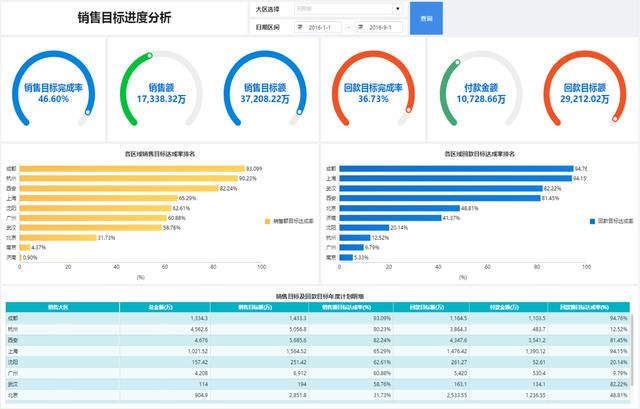Click the 销售额 gauge green handle

[x=150, y=56]
